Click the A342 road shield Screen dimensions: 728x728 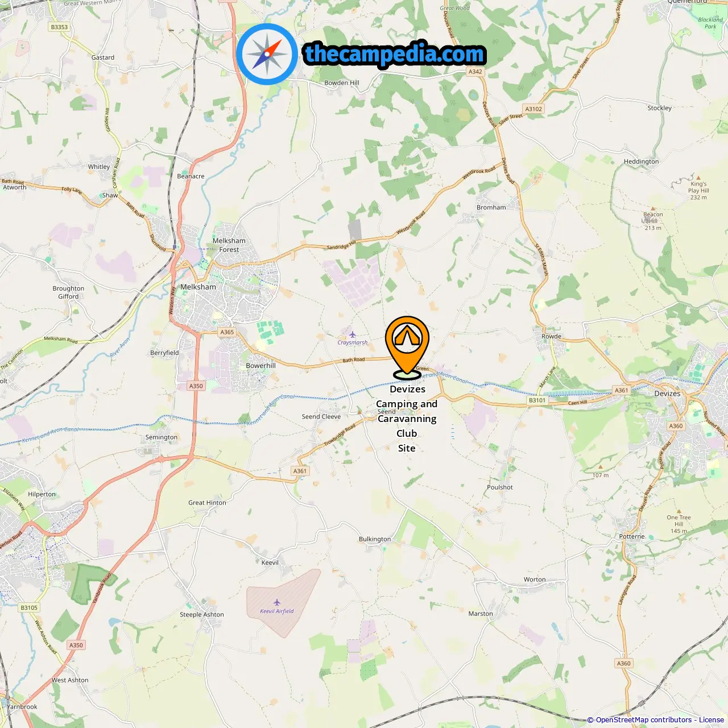pos(475,72)
